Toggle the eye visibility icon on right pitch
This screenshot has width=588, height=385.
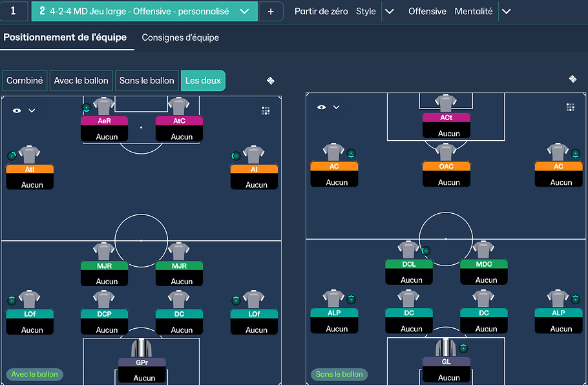point(322,107)
